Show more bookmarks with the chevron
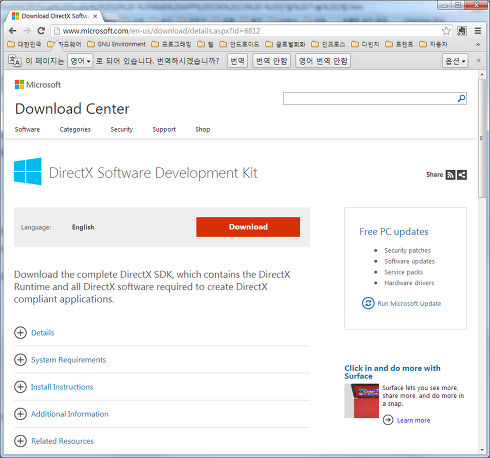This screenshot has height=458, width=490. click(478, 44)
